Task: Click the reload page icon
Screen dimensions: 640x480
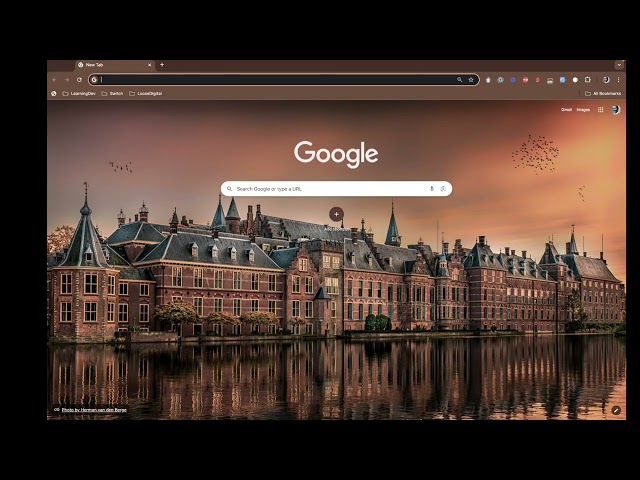Action: click(x=79, y=80)
